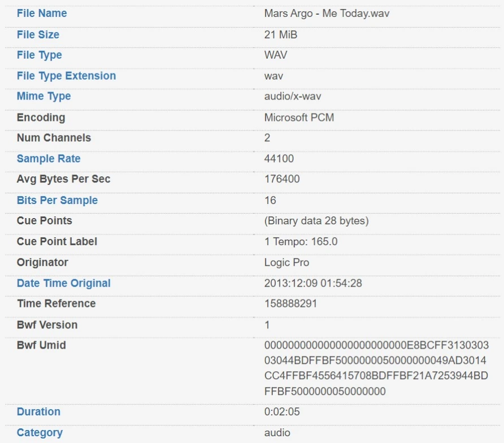Follow the Date Time Original link
The width and height of the screenshot is (504, 443).
63,283
